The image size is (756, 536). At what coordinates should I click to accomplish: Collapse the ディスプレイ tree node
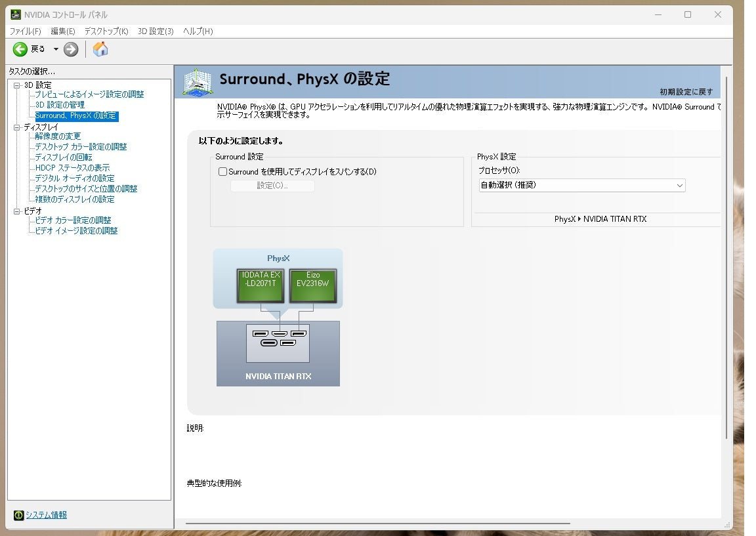tap(17, 127)
